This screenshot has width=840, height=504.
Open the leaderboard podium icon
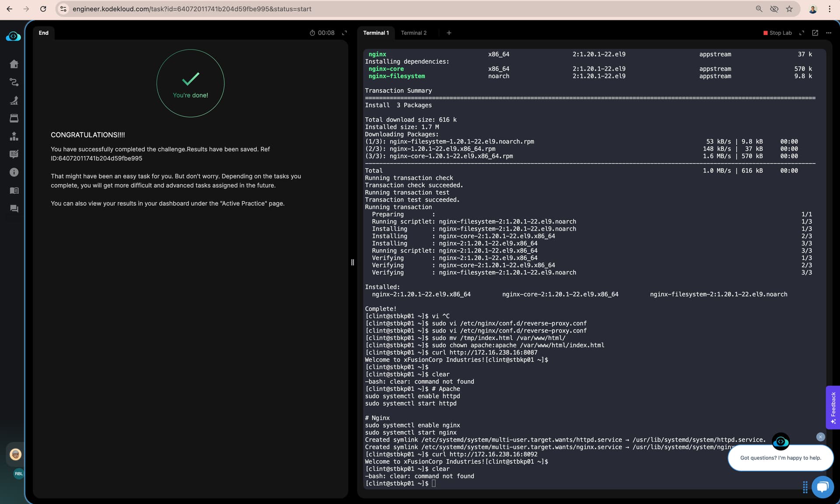click(x=14, y=136)
